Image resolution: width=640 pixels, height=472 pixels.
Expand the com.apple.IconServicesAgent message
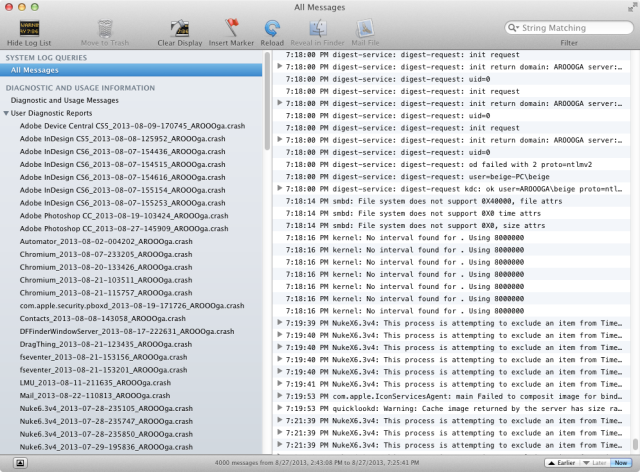(280, 396)
